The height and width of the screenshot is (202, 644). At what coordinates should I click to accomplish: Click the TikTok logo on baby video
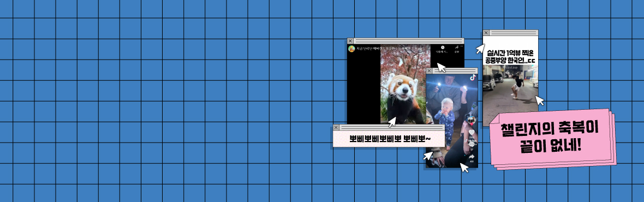(473, 77)
